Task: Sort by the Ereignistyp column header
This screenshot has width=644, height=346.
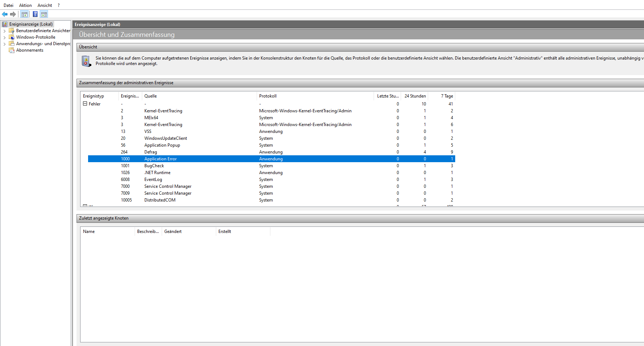Action: (99, 96)
